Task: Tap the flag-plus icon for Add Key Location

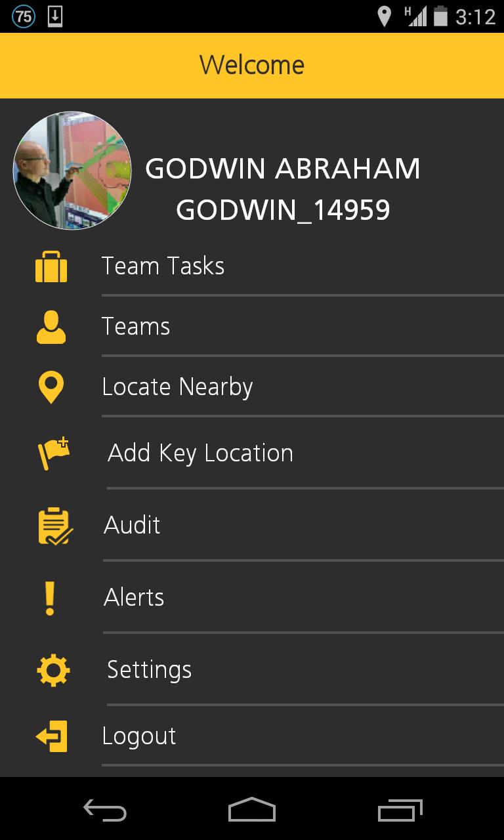Action: [53, 453]
